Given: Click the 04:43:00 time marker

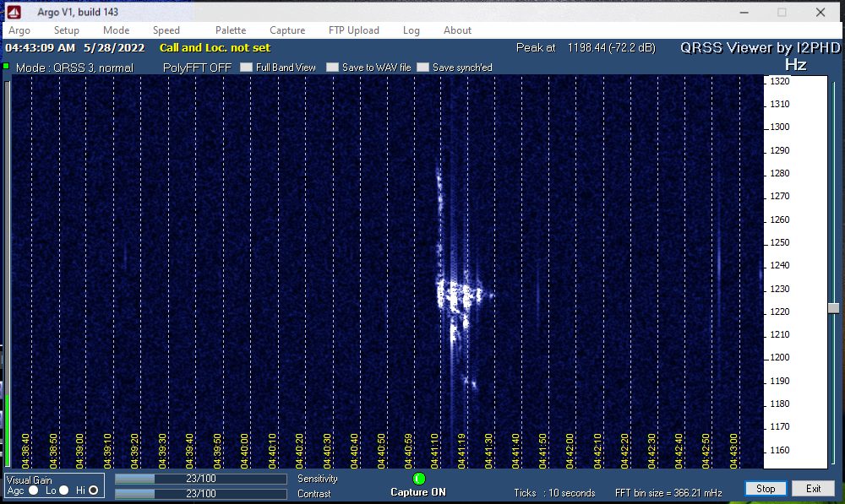Looking at the screenshot, I should click(x=733, y=451).
